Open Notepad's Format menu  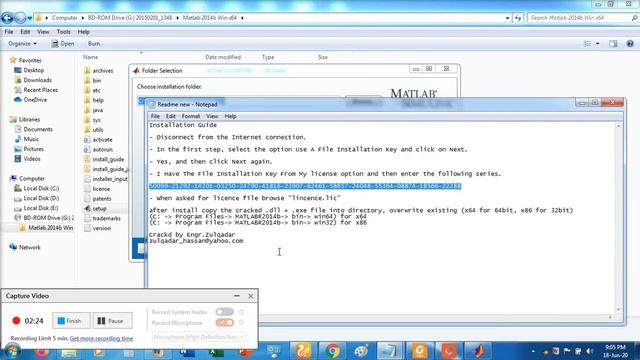(x=191, y=116)
